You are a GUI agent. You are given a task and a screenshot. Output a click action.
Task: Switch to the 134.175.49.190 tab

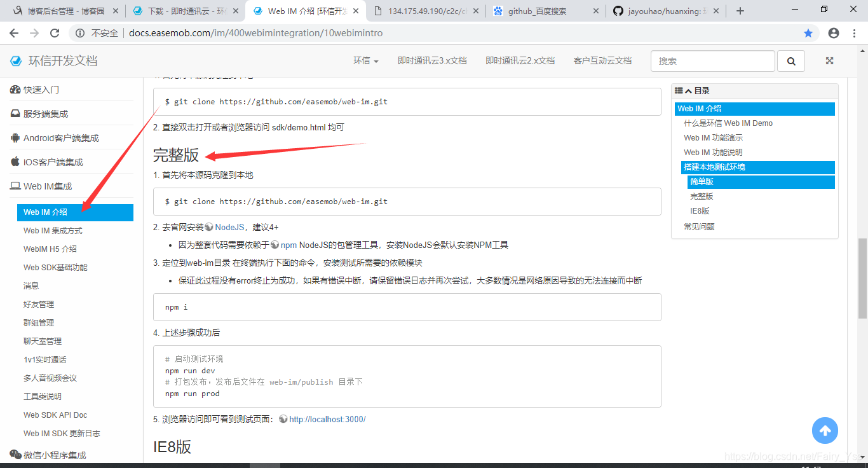[426, 11]
